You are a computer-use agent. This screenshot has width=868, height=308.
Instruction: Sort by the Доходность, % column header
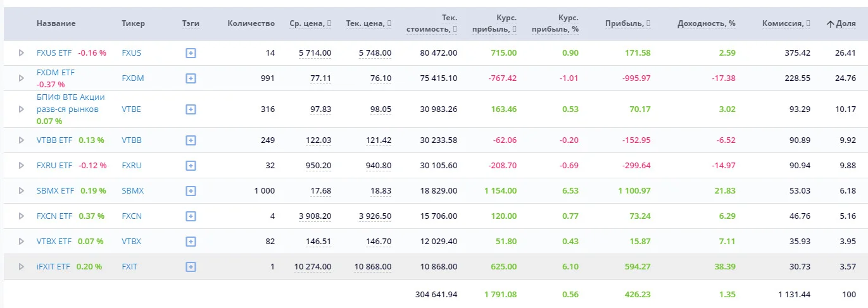point(707,23)
